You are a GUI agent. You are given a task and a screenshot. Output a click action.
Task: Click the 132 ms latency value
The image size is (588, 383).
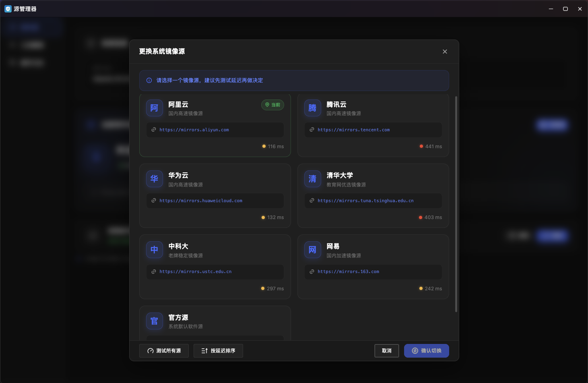pos(276,217)
